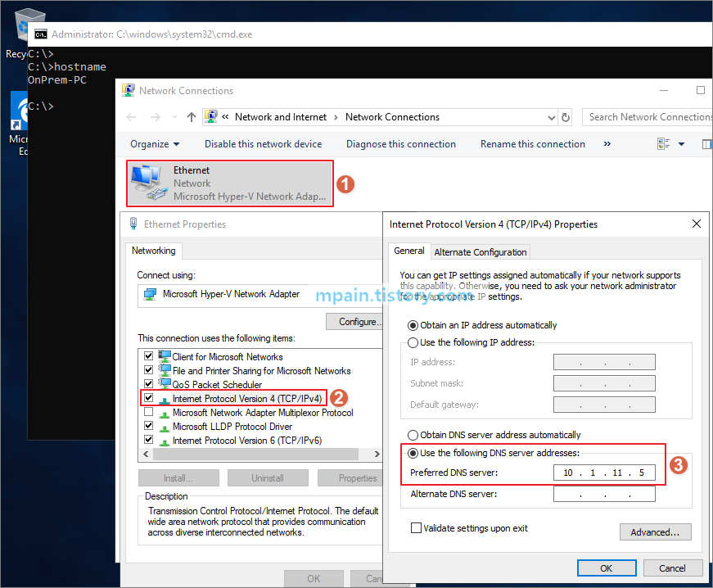Check Validate settings upon exit
This screenshot has height=588, width=713.
tap(416, 528)
